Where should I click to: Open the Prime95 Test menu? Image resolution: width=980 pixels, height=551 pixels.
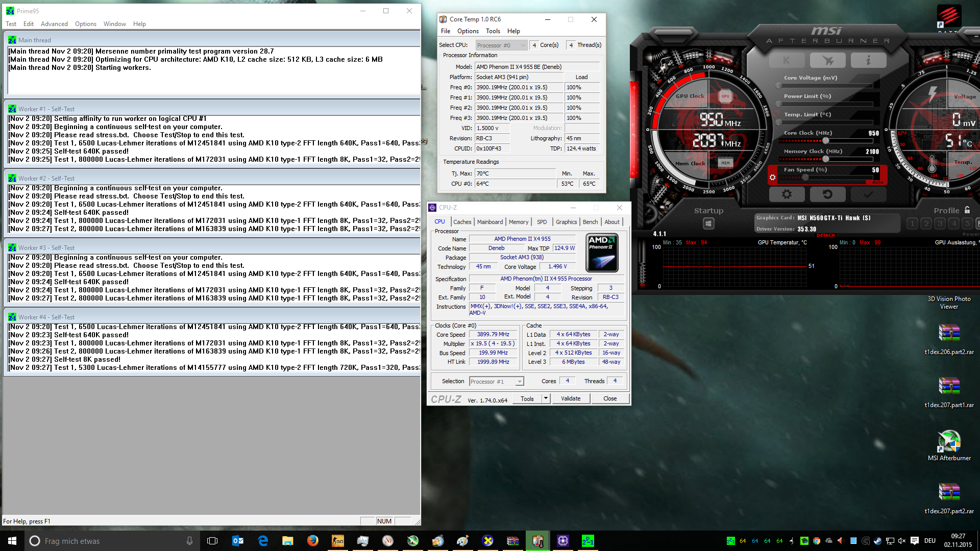pyautogui.click(x=11, y=24)
